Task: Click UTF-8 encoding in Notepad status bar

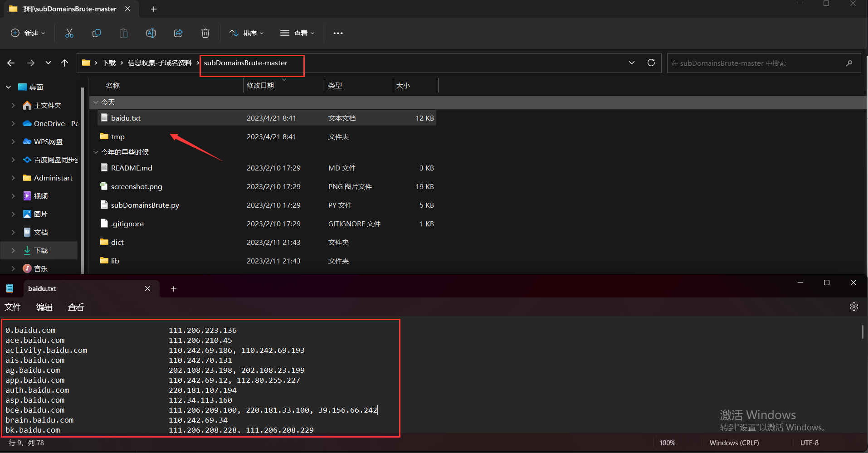Action: point(809,443)
